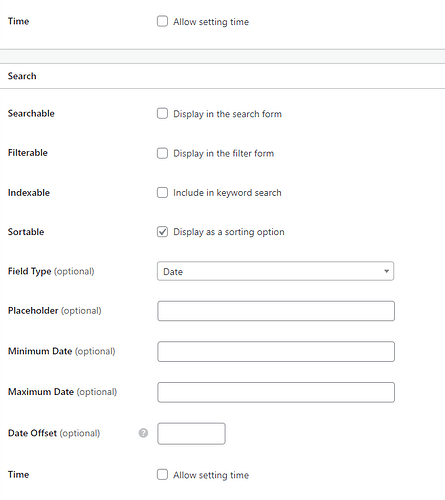Focus the Placeholder text field
445x500 pixels.
click(x=276, y=311)
